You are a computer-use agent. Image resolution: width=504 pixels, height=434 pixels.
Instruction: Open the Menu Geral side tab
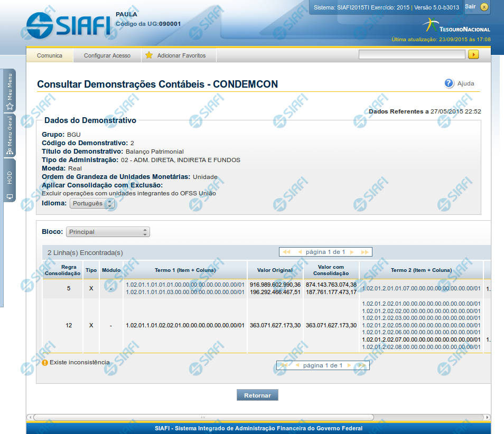coord(10,135)
